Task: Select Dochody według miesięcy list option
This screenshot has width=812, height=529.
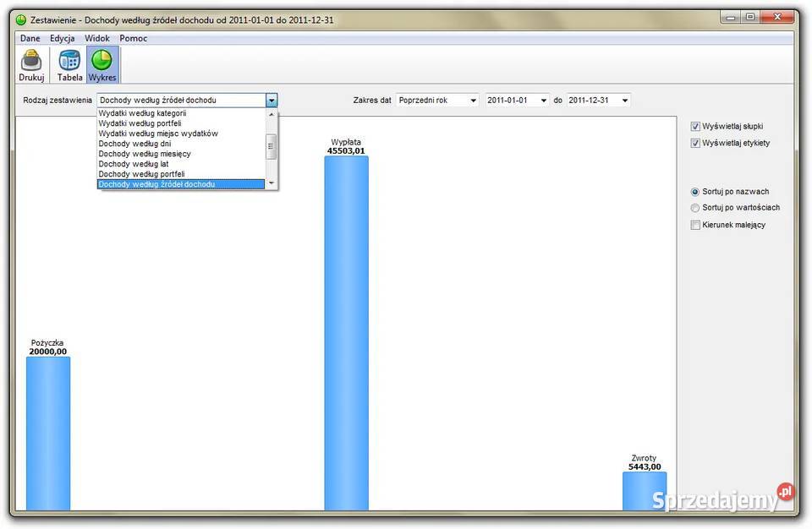Action: click(x=145, y=154)
